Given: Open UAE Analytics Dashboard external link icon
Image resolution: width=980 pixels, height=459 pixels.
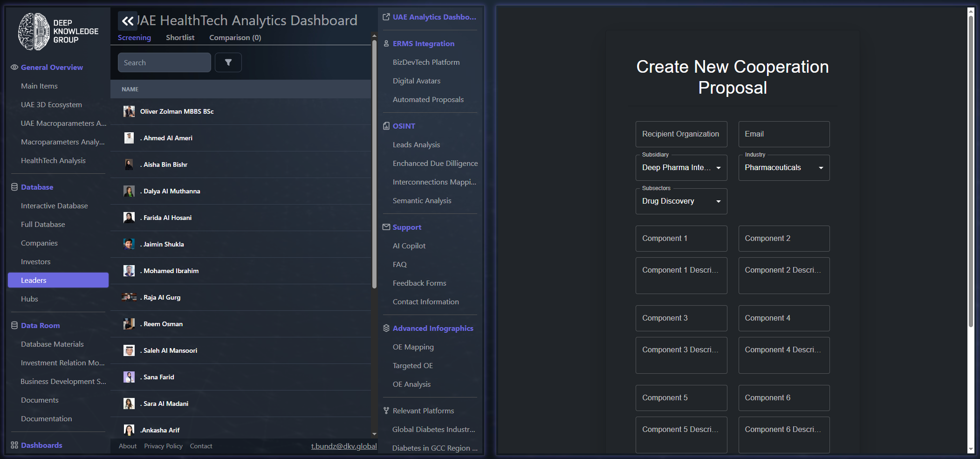Looking at the screenshot, I should [386, 17].
